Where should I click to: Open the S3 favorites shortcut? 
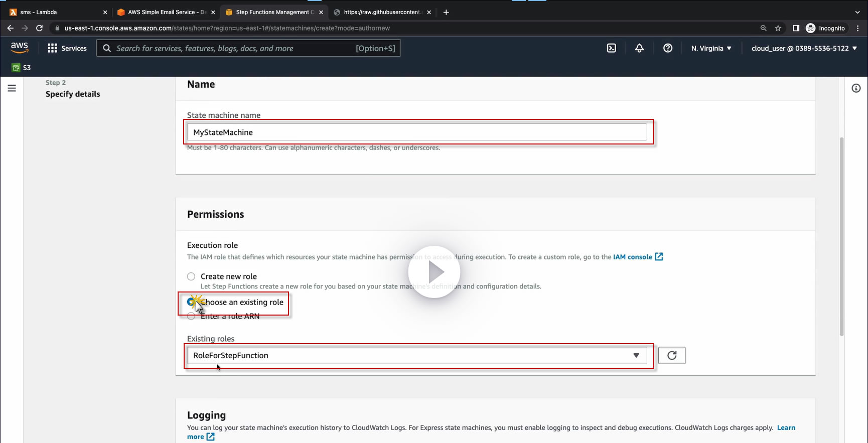[x=22, y=68]
